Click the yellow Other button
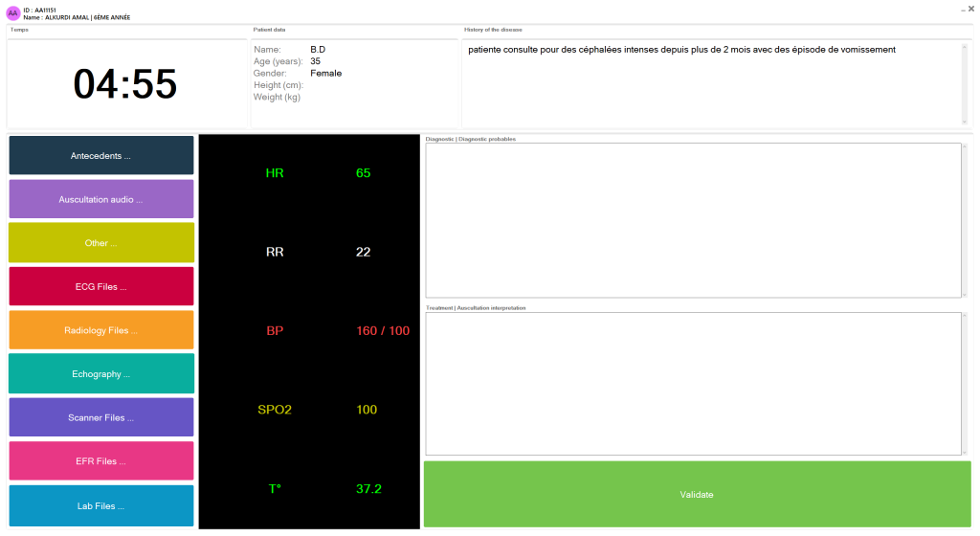 100,243
